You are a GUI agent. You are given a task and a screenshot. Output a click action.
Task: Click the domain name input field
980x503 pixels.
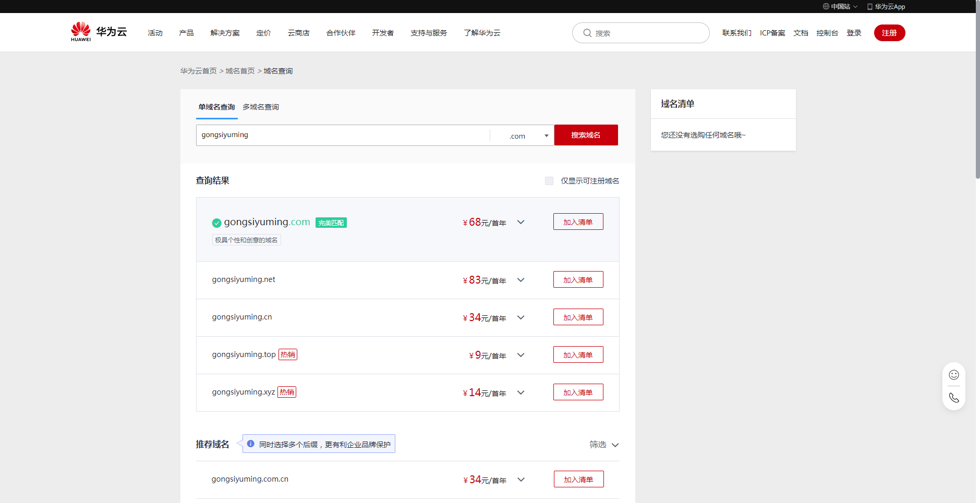pyautogui.click(x=343, y=135)
